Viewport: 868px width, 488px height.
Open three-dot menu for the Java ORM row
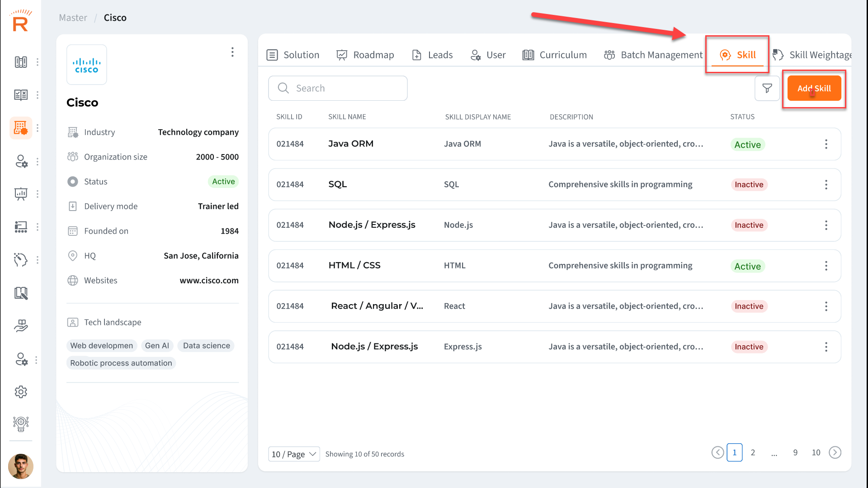[x=826, y=144]
